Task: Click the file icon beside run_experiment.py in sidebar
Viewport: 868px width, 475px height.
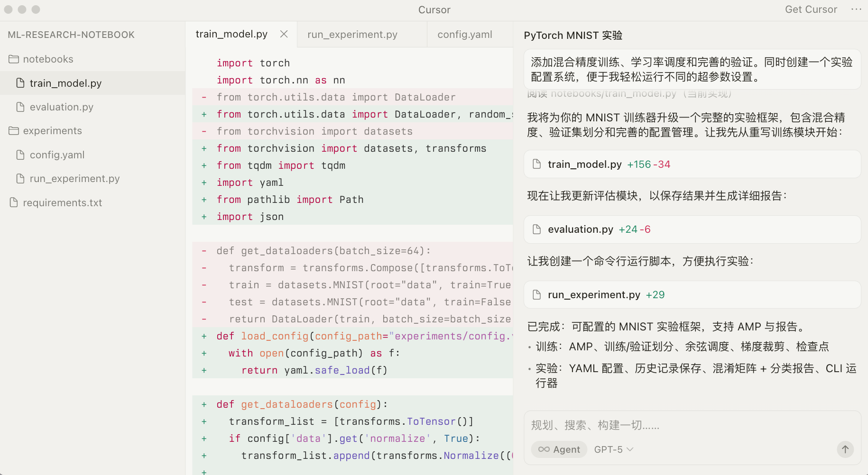Action: pos(20,179)
